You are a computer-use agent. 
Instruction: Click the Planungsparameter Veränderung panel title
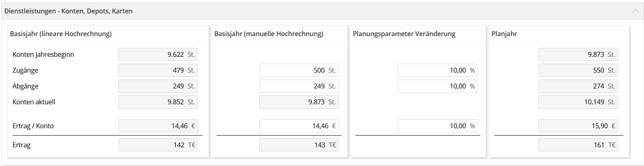coord(404,34)
